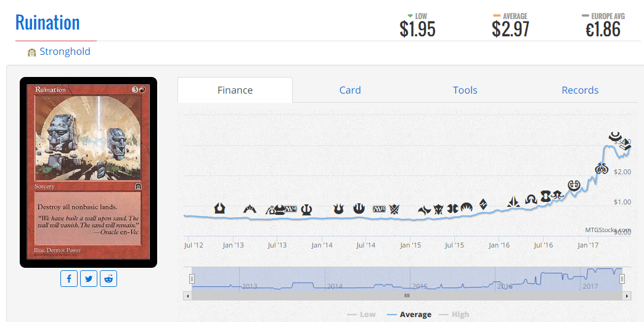This screenshot has width=644, height=322.
Task: Click the M14 core set marker
Action: pos(290,209)
